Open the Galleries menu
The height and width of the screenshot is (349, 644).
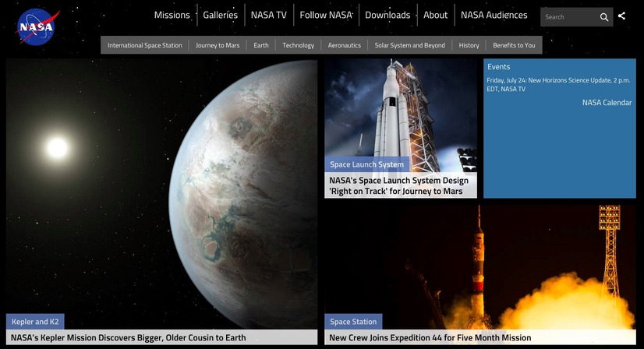click(x=220, y=16)
